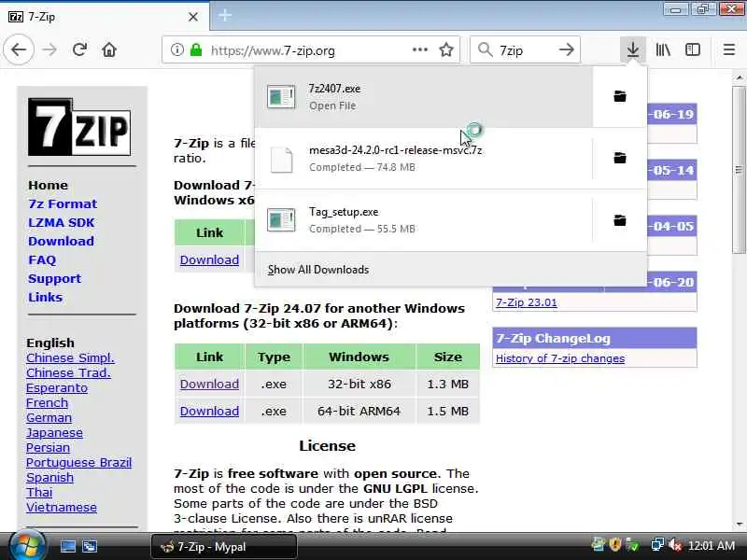Image resolution: width=747 pixels, height=560 pixels.
Task: Open the 7z Format sidebar link
Action: coord(63,203)
